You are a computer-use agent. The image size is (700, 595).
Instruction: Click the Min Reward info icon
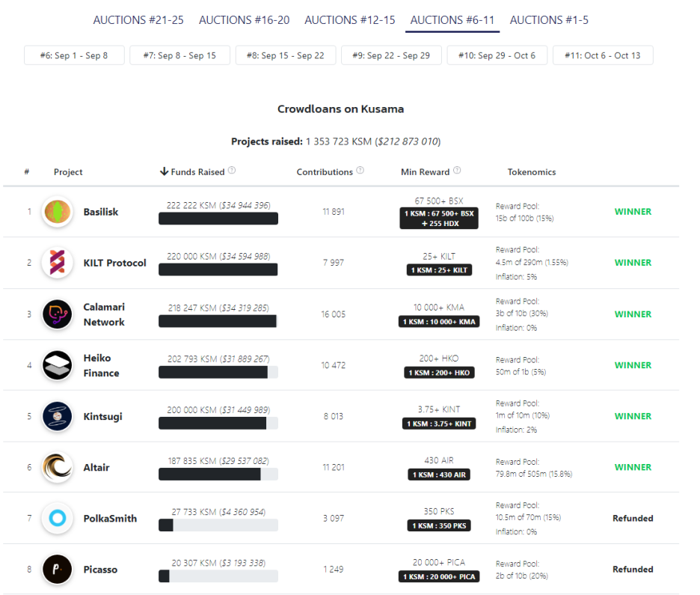(x=457, y=170)
